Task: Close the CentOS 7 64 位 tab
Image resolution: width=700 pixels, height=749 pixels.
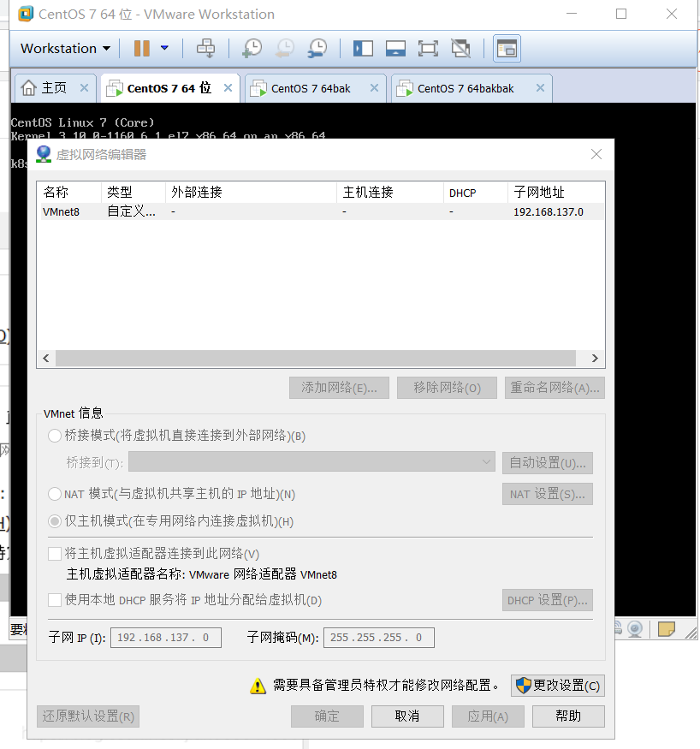Action: click(x=228, y=88)
